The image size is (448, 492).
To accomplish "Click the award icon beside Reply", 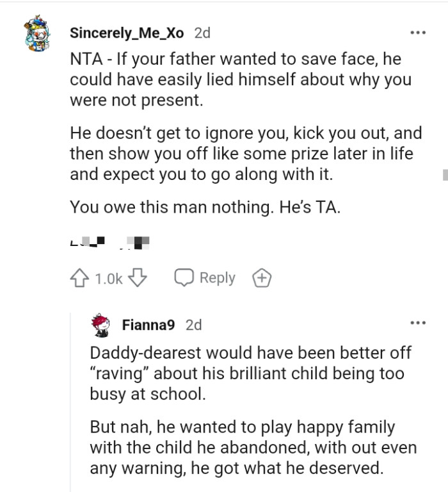I will tap(262, 278).
